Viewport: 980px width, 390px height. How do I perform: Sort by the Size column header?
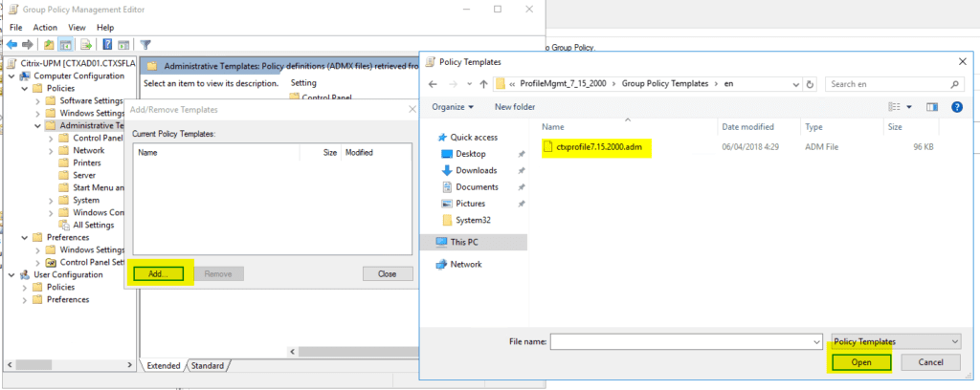[909, 127]
